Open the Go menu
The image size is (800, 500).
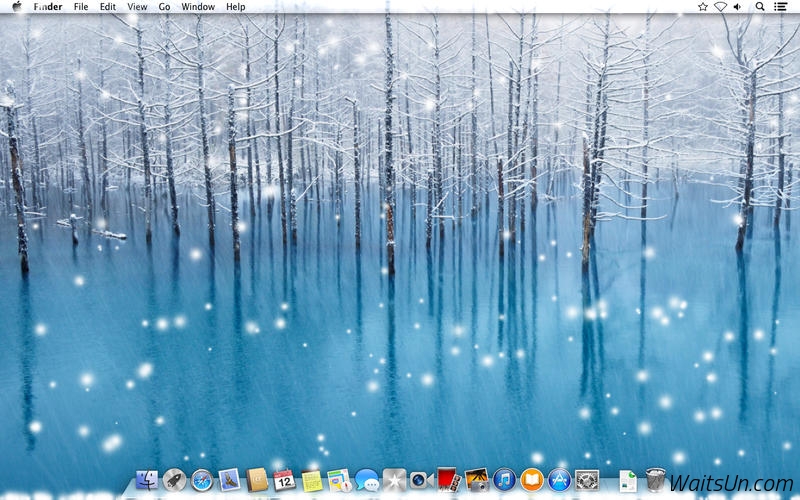pos(164,7)
